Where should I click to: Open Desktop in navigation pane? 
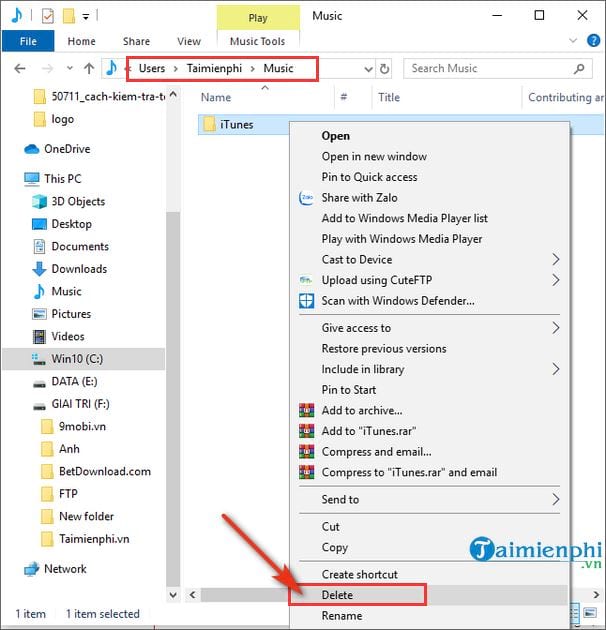(x=62, y=224)
